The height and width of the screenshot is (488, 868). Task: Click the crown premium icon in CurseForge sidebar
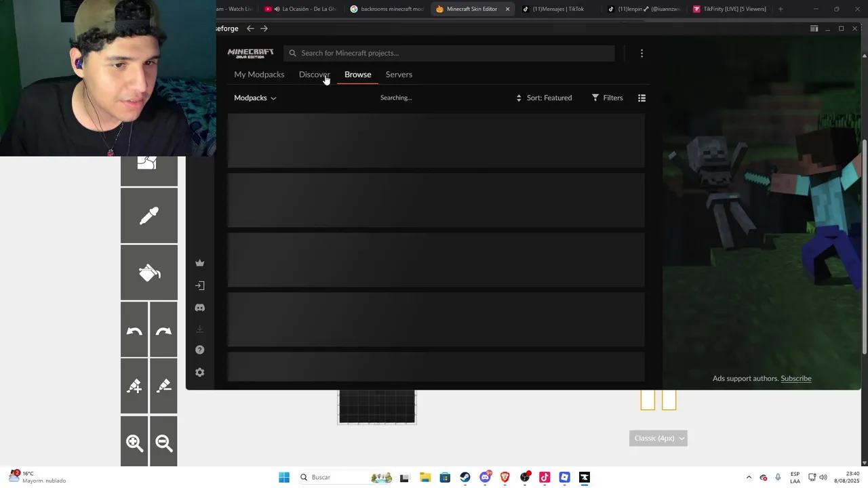pyautogui.click(x=200, y=263)
